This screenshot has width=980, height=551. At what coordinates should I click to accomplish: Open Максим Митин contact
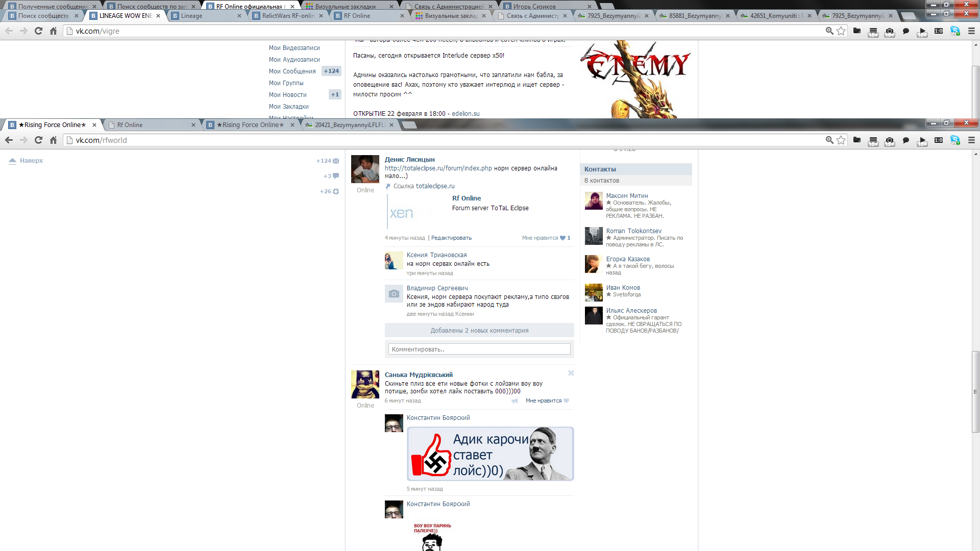[627, 196]
